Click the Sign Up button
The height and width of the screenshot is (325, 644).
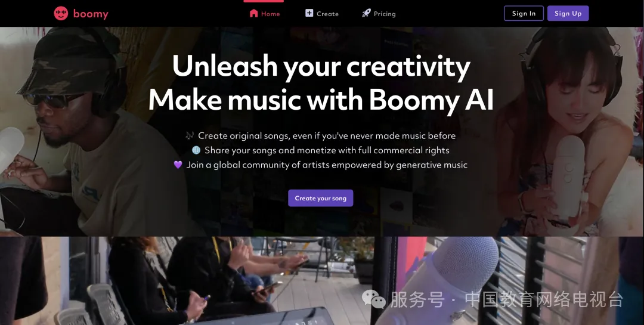(x=568, y=13)
